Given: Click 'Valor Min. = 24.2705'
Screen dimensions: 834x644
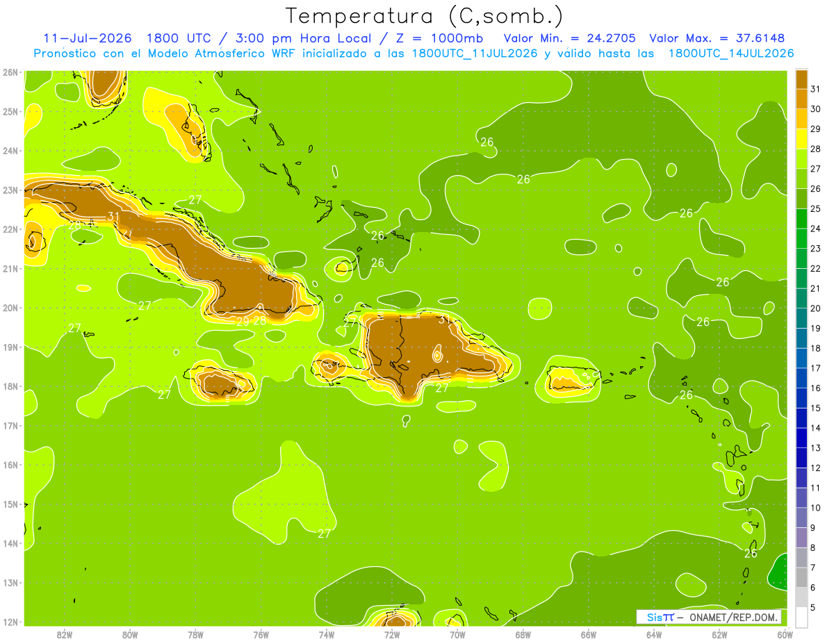Looking at the screenshot, I should pos(570,38).
